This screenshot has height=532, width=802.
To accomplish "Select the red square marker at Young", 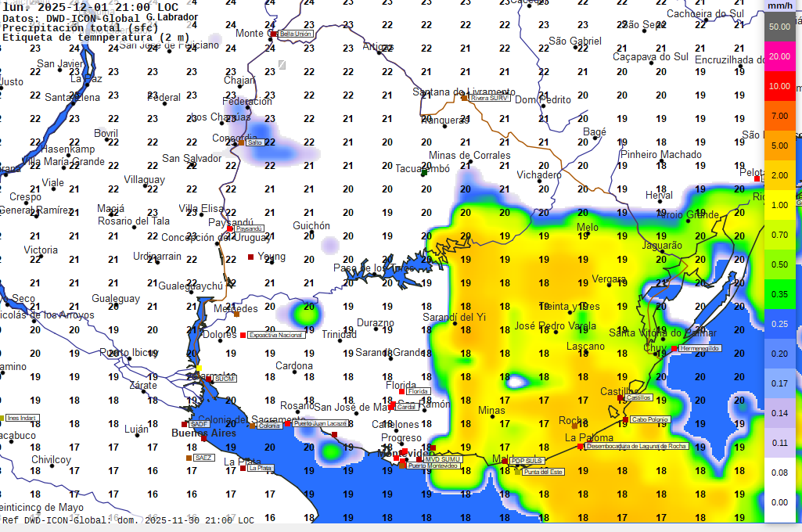I will coord(250,257).
